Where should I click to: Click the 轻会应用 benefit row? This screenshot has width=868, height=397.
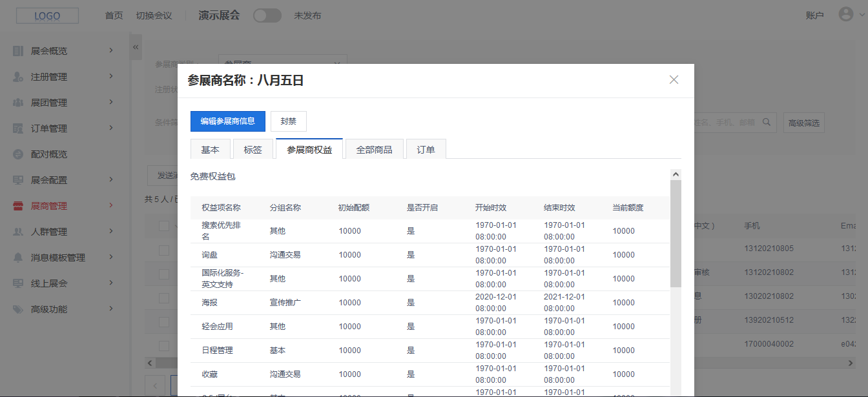click(x=429, y=327)
